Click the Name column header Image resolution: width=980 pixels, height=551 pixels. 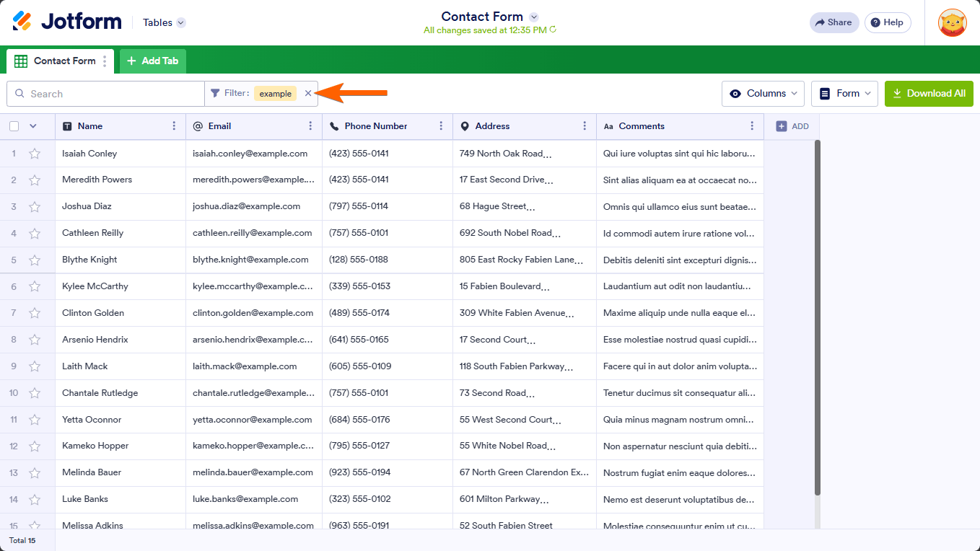click(121, 126)
